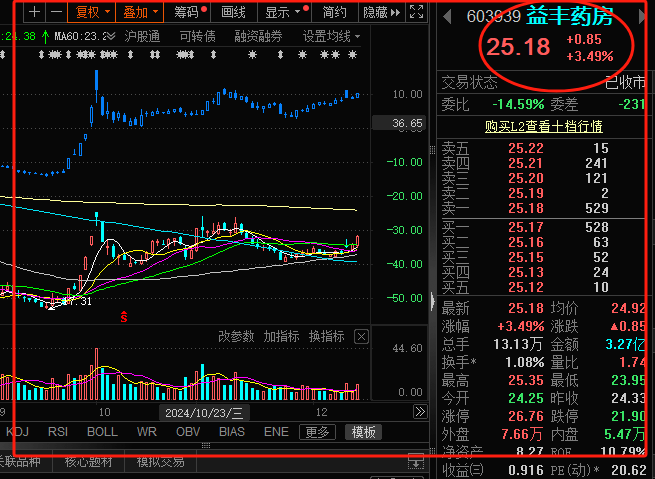Close the volume indicator sub-panel
Screen dimensions: 655x479
click(x=361, y=337)
